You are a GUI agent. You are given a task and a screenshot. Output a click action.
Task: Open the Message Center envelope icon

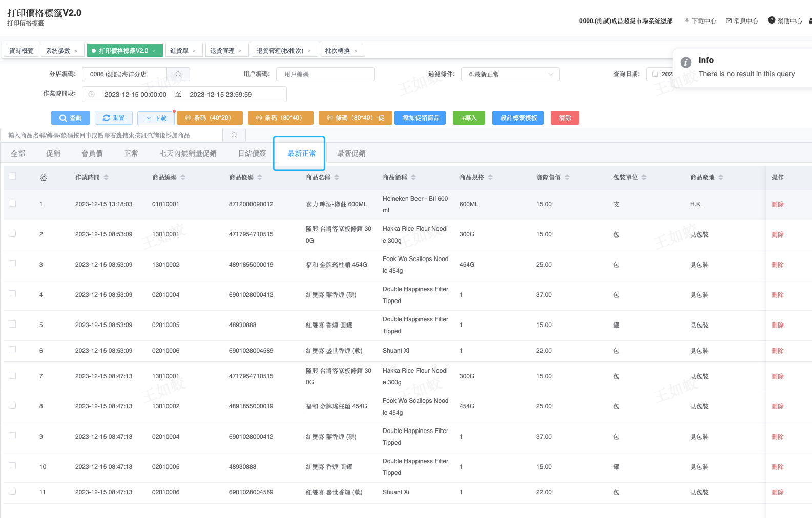pyautogui.click(x=728, y=21)
